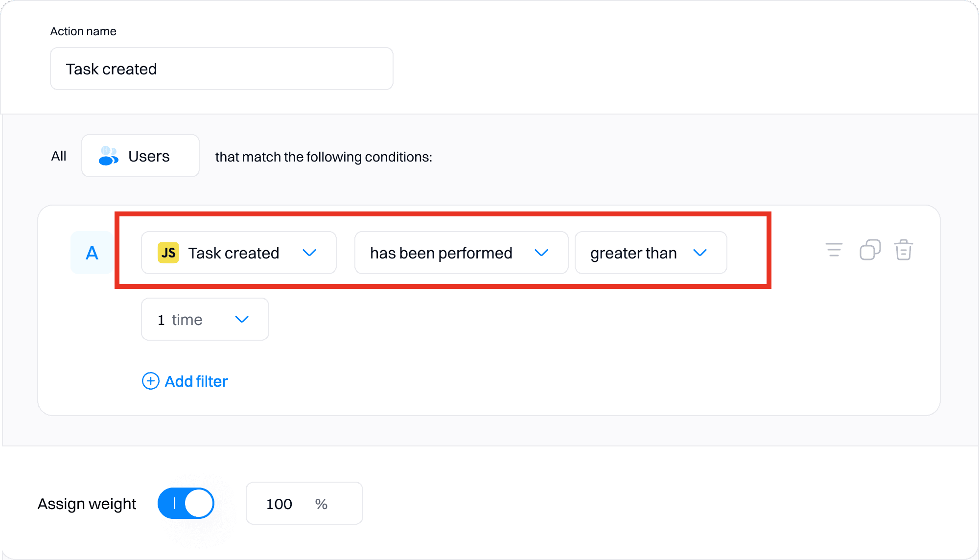This screenshot has width=979, height=560.
Task: Disable the Assign weight toggle
Action: [186, 503]
